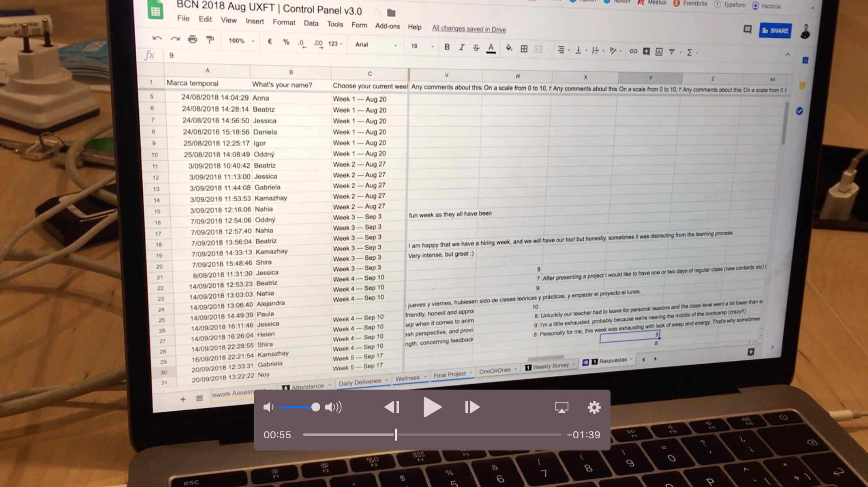Click the merge cells icon
This screenshot has height=487, width=868.
click(x=538, y=49)
